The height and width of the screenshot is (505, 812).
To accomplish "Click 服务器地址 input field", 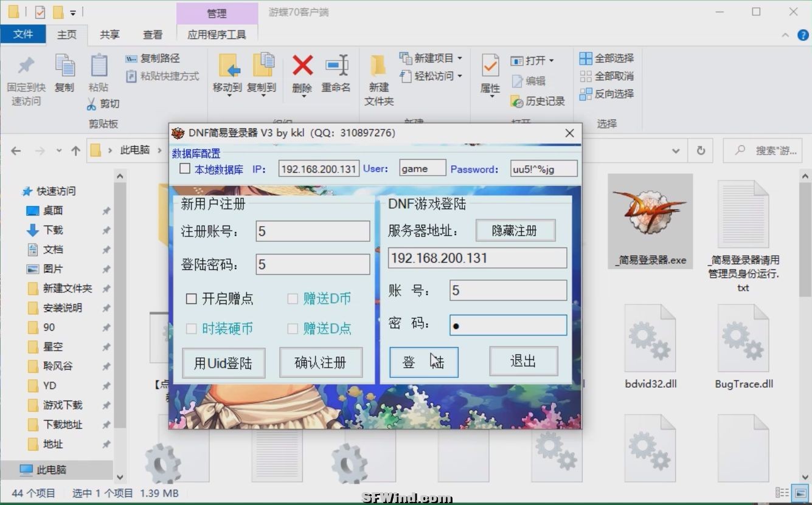I will click(x=477, y=258).
